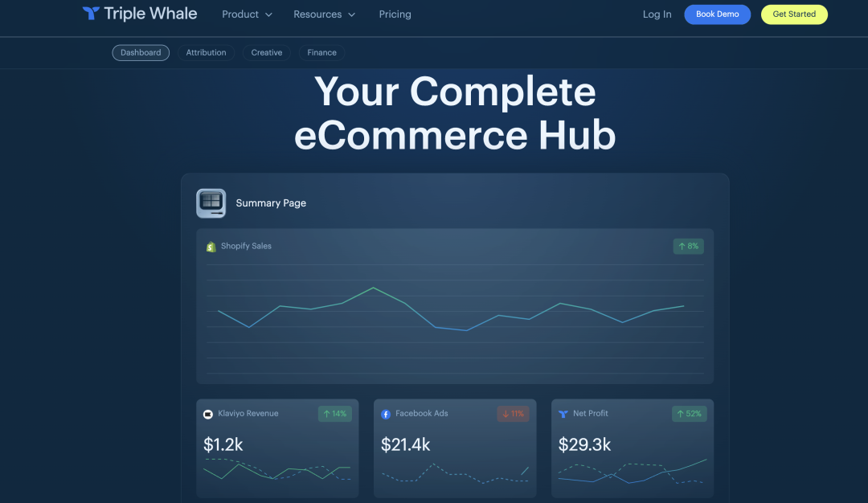Screen dimensions: 868x503
Task: Click the Shopify bag icon
Action: point(211,247)
